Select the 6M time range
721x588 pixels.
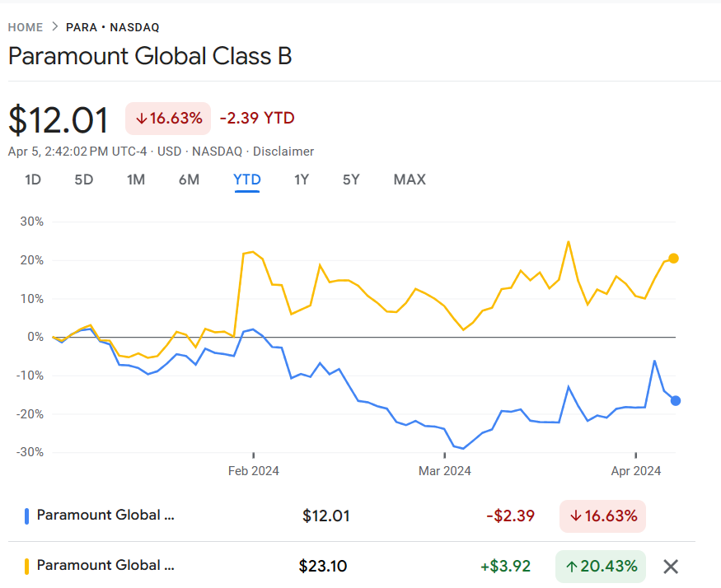(189, 180)
